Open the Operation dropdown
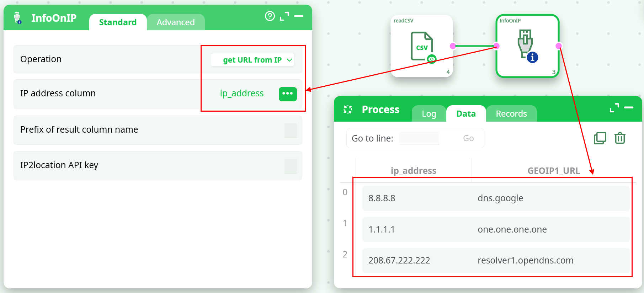The image size is (644, 293). click(x=252, y=60)
